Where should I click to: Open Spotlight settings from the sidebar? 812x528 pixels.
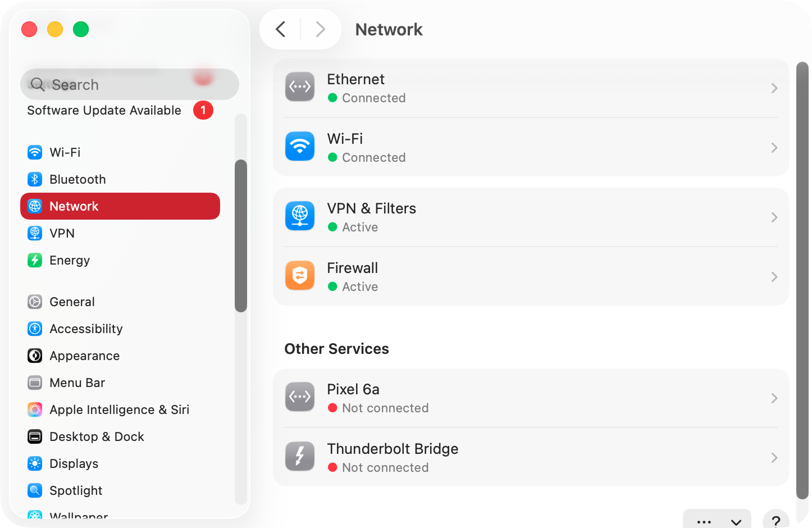pyautogui.click(x=35, y=490)
